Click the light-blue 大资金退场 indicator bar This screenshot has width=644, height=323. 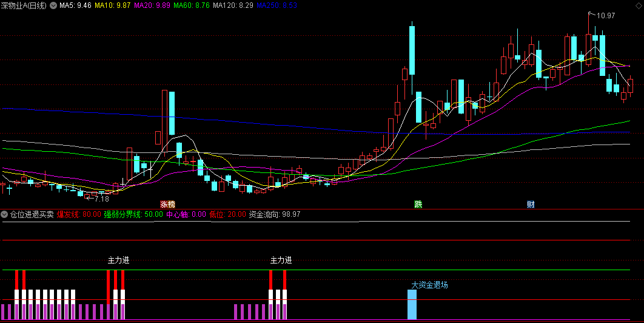(x=412, y=305)
